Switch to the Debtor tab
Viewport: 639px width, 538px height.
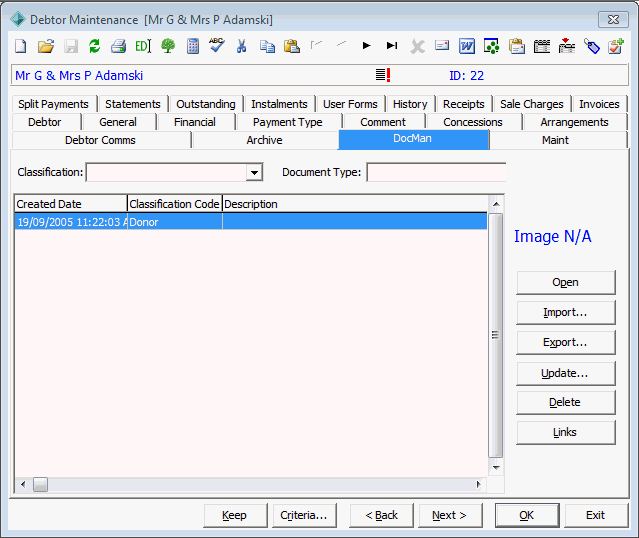pos(44,122)
